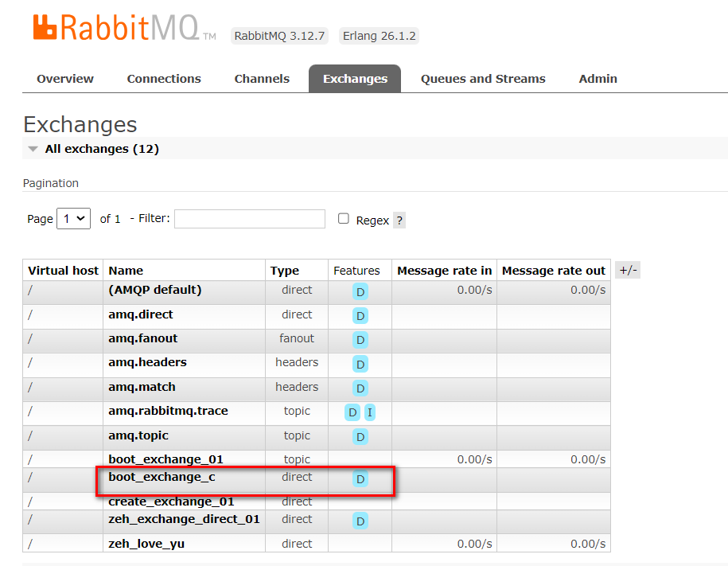
Task: Open the amq.headers exchange link
Action: 147,362
